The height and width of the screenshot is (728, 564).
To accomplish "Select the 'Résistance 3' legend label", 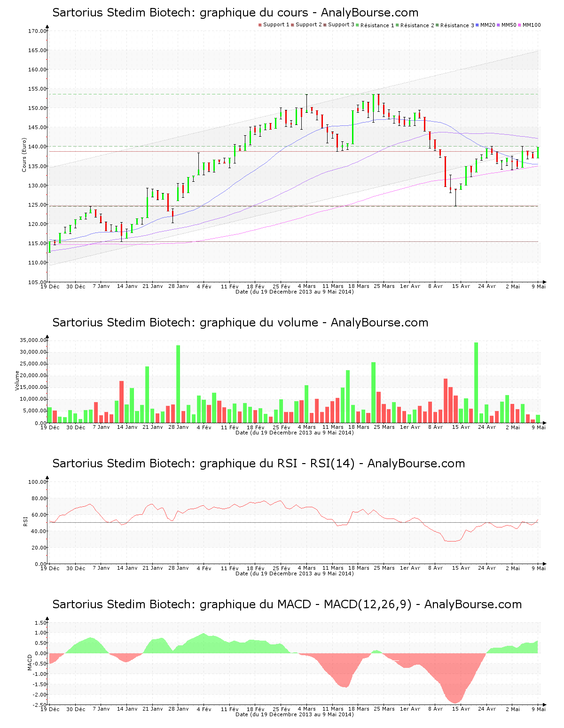I will coord(457,25).
